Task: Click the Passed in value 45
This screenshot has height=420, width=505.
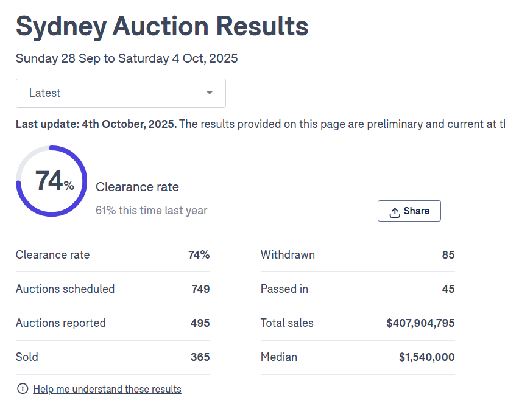Action: click(x=448, y=289)
